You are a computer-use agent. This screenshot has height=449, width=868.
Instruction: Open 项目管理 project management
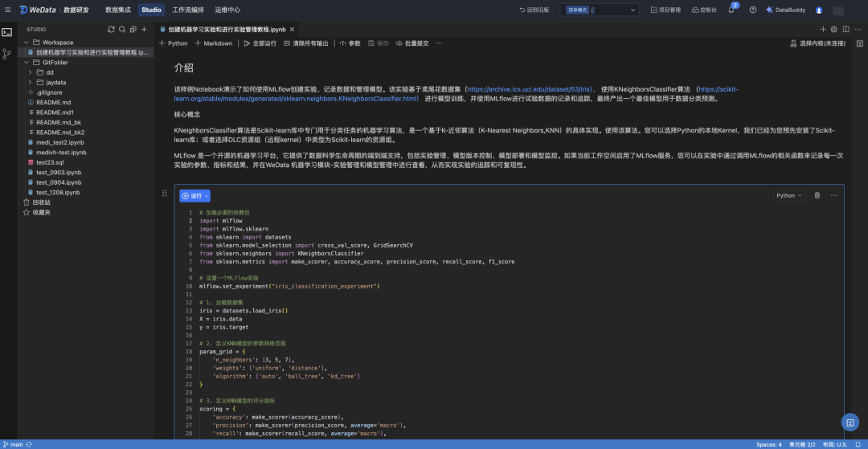666,10
